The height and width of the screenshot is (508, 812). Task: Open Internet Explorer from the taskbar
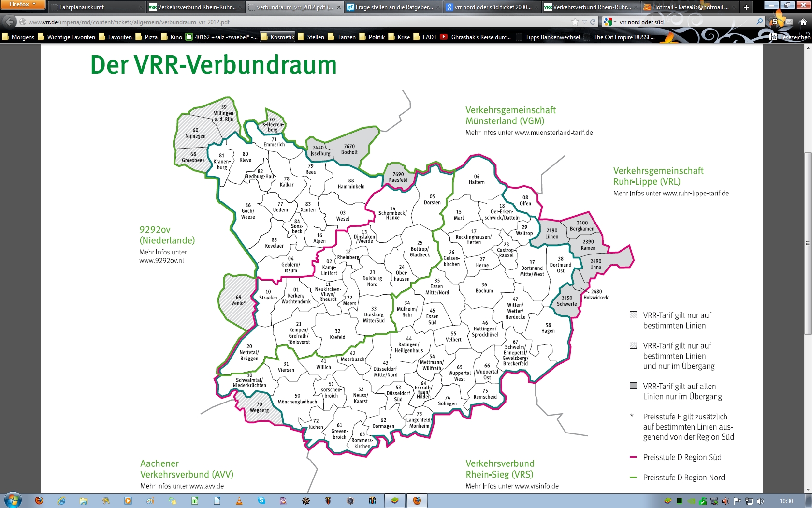(61, 501)
